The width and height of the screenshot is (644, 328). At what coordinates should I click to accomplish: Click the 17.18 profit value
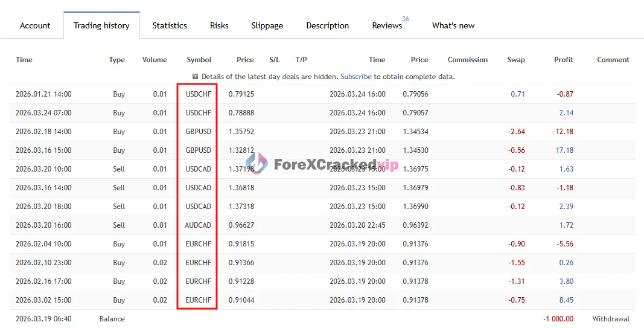coord(566,150)
